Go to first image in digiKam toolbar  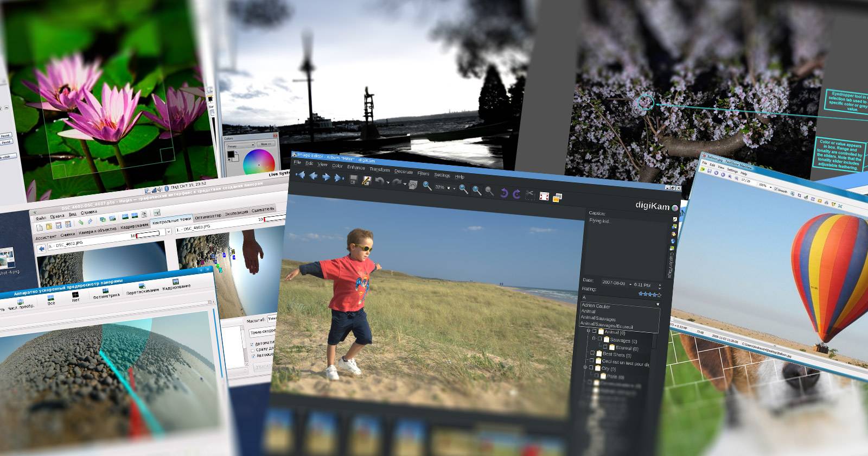[299, 175]
